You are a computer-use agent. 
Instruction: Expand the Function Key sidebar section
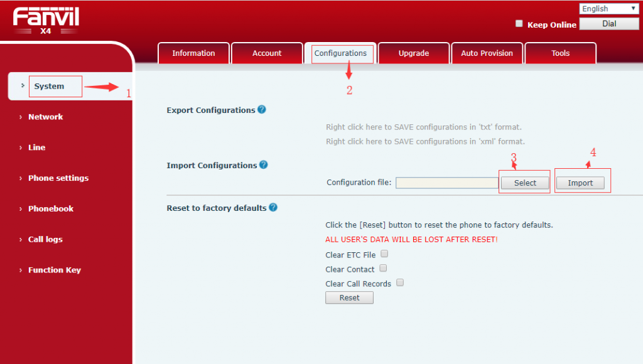(54, 270)
